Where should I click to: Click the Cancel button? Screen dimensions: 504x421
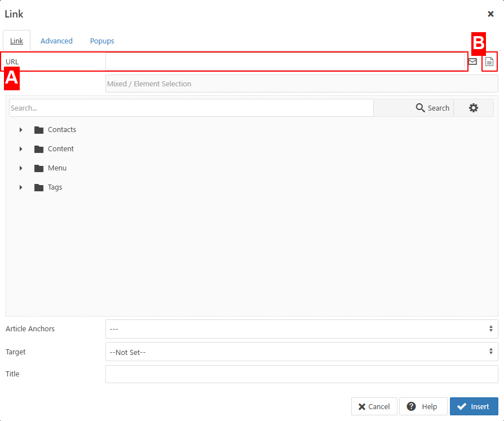374,406
